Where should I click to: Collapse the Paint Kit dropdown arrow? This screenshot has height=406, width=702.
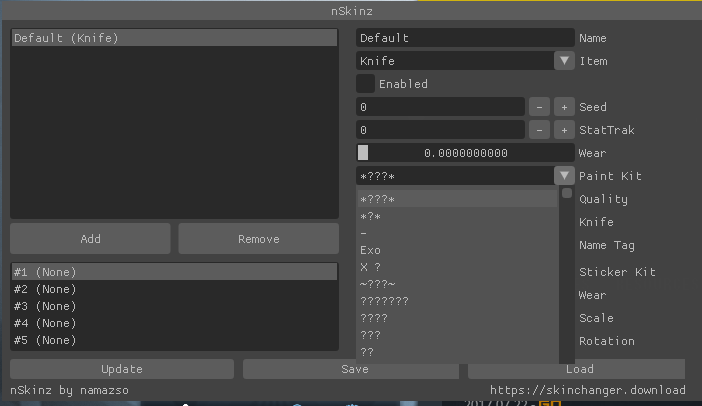[564, 176]
